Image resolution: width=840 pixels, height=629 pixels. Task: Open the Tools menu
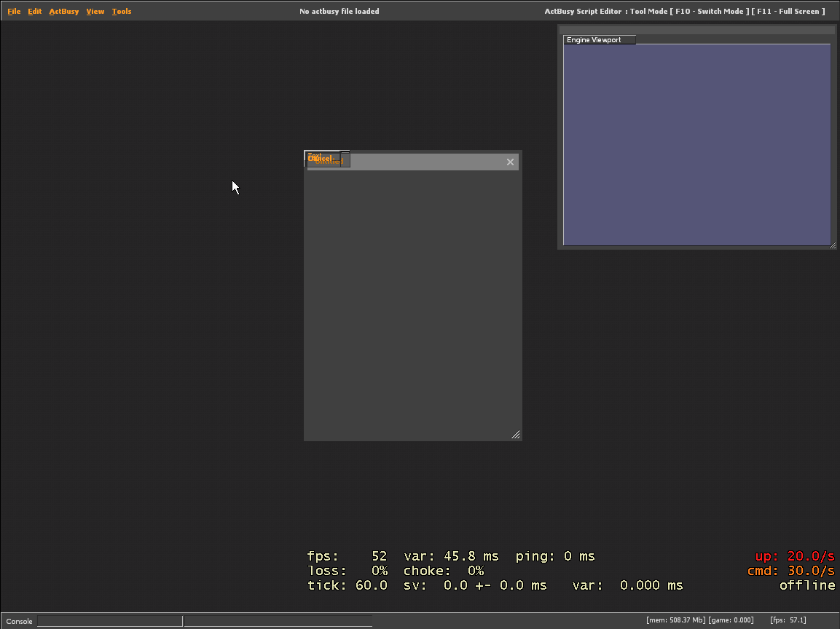tap(121, 11)
